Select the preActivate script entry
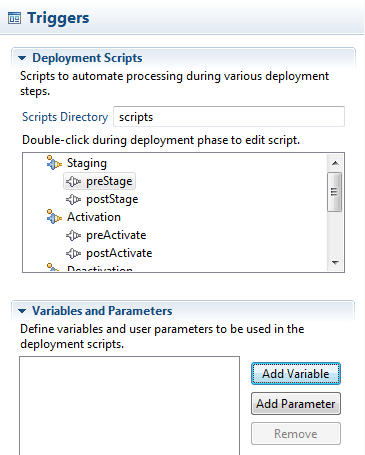The width and height of the screenshot is (365, 455). [116, 235]
